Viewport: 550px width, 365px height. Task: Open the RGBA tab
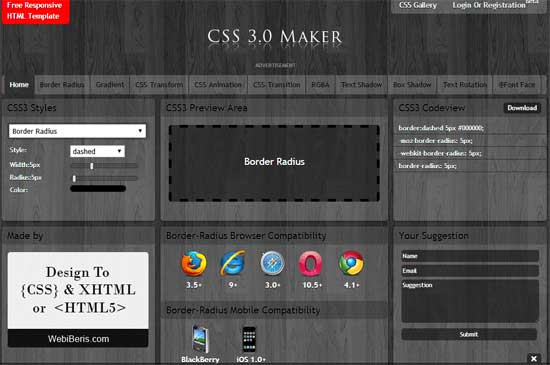[320, 85]
